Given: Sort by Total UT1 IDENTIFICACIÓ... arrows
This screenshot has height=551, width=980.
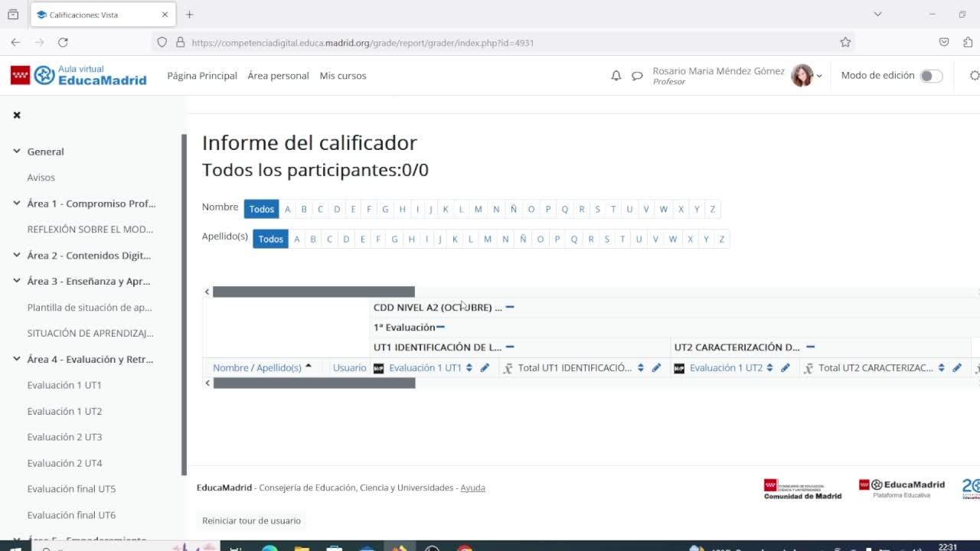Looking at the screenshot, I should pyautogui.click(x=641, y=368).
